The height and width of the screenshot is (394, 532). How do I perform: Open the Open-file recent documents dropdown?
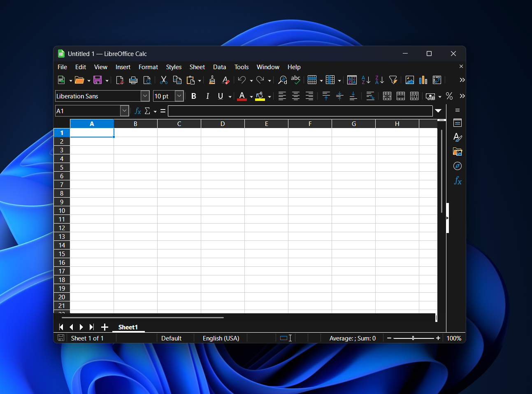[x=89, y=80]
